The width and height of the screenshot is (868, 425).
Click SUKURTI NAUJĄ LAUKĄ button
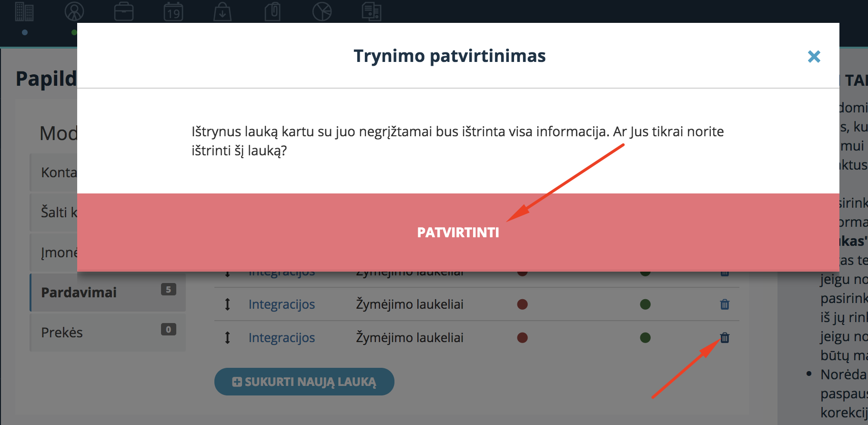304,382
